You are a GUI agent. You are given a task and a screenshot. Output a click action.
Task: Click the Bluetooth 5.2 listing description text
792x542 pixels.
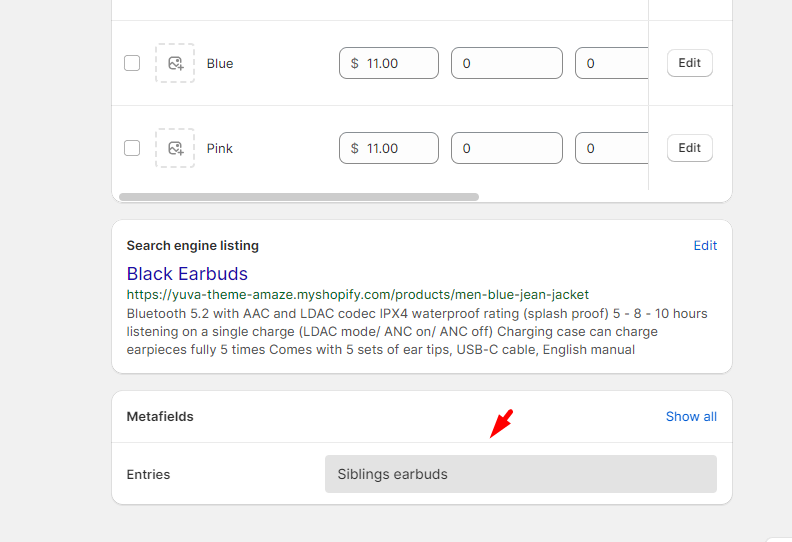(416, 332)
